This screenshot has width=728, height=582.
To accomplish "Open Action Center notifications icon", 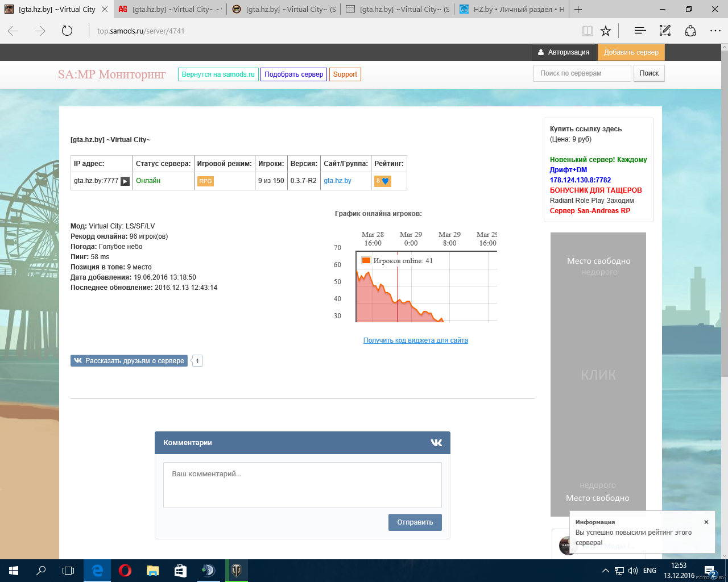I will [710, 571].
